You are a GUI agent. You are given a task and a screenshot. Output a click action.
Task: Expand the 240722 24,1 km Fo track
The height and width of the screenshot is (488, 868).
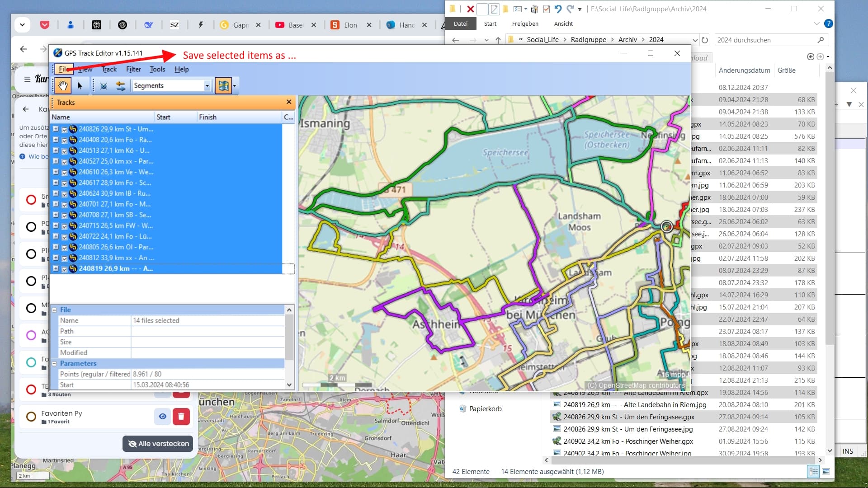coord(56,236)
